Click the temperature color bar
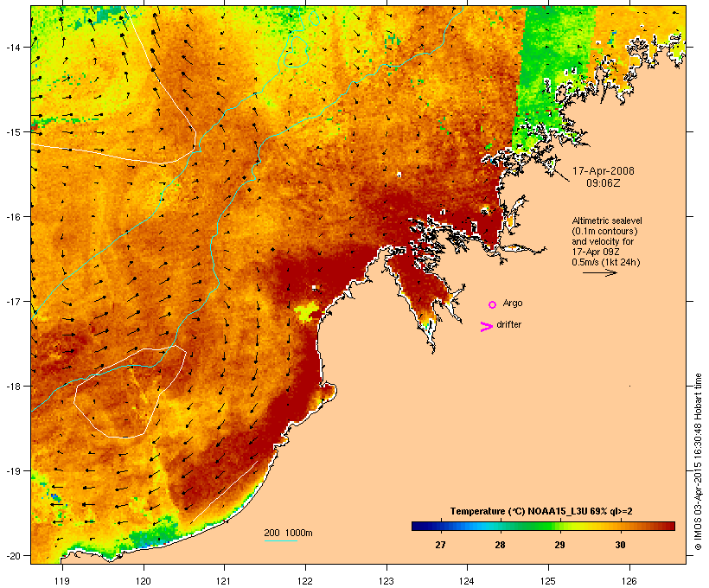The height and width of the screenshot is (588, 709). point(543,526)
